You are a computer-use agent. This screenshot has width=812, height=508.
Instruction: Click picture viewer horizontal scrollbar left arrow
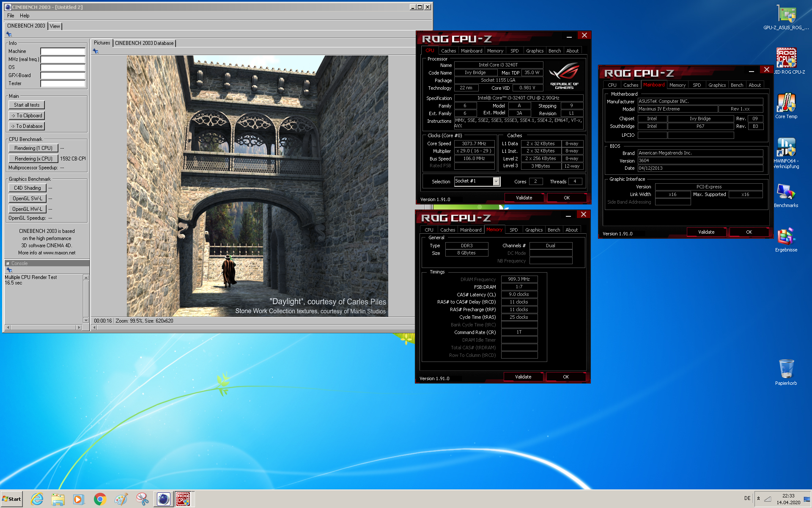(95, 327)
